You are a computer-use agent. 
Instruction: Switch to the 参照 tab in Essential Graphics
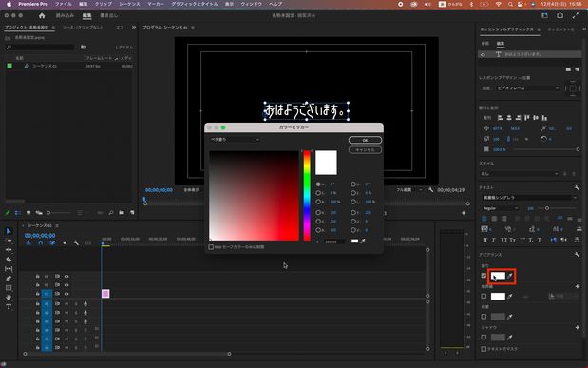point(485,44)
